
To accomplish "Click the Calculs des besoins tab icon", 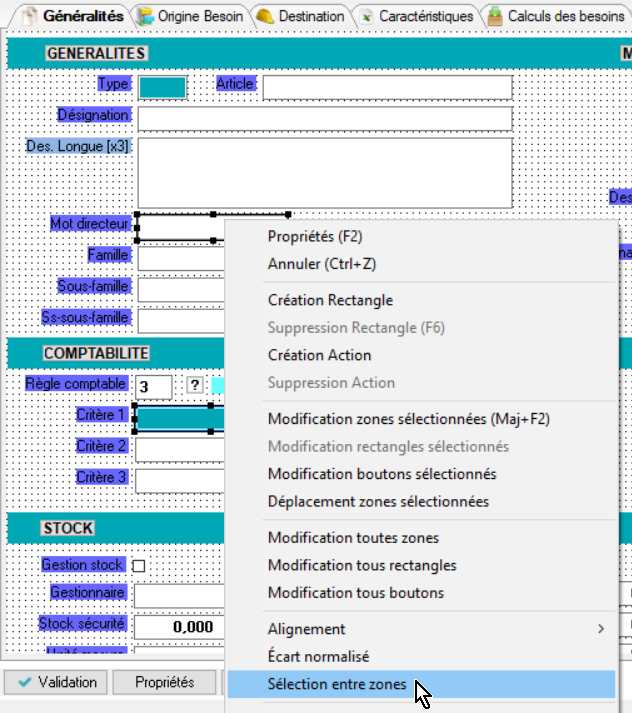I will point(495,16).
